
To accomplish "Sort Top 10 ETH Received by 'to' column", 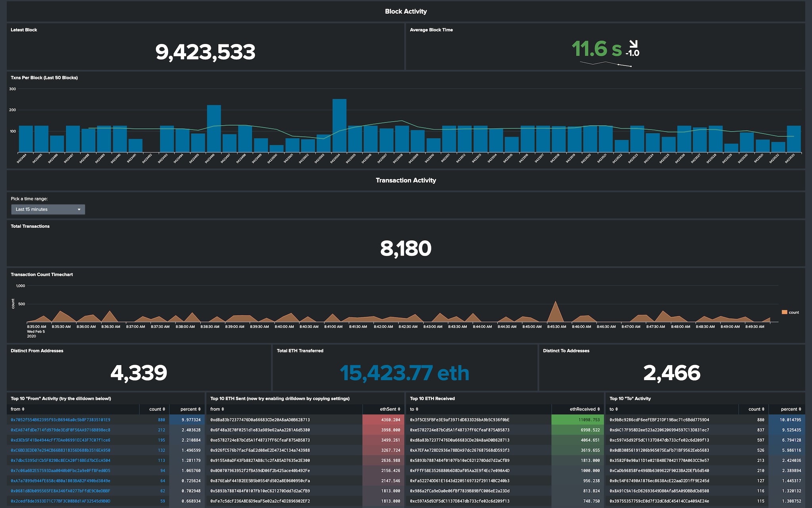I will (x=414, y=409).
